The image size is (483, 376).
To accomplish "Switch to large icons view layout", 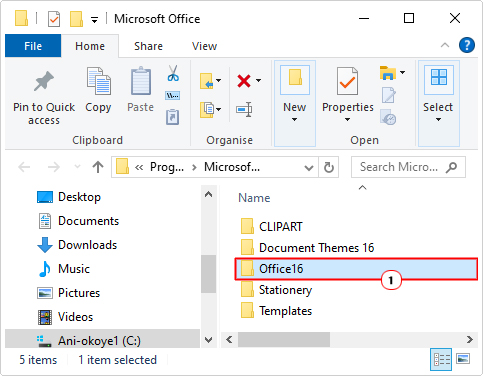I will tap(463, 359).
